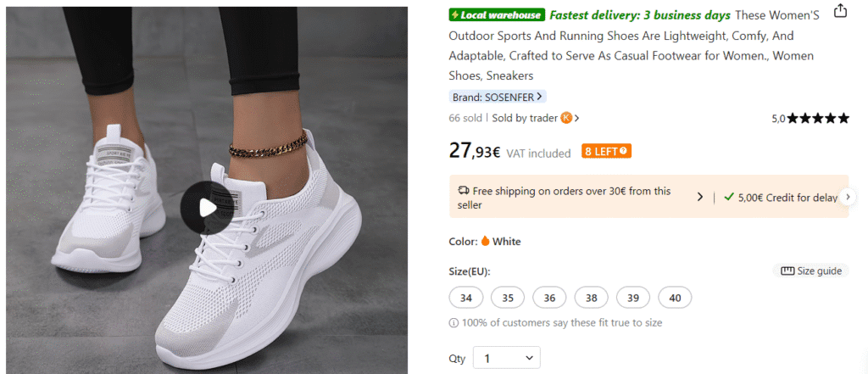
Task: Expand free shipping details arrow
Action: click(700, 197)
